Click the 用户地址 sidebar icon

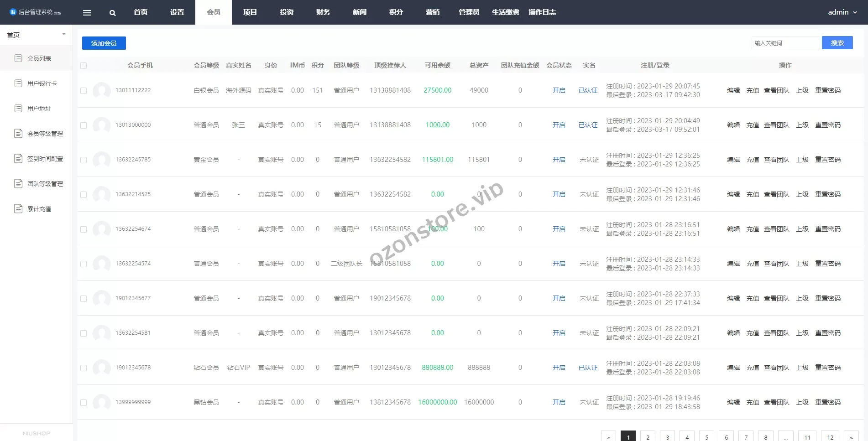pyautogui.click(x=18, y=108)
